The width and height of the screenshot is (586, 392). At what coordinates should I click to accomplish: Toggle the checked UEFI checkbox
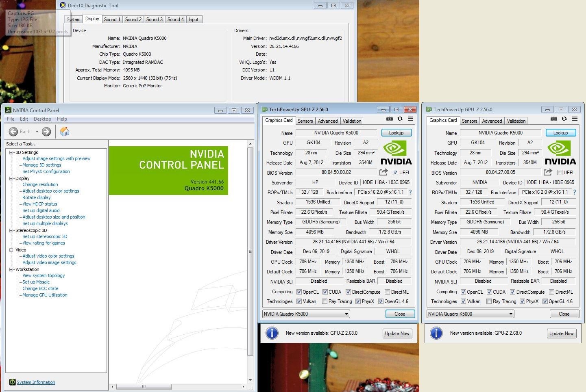click(395, 173)
